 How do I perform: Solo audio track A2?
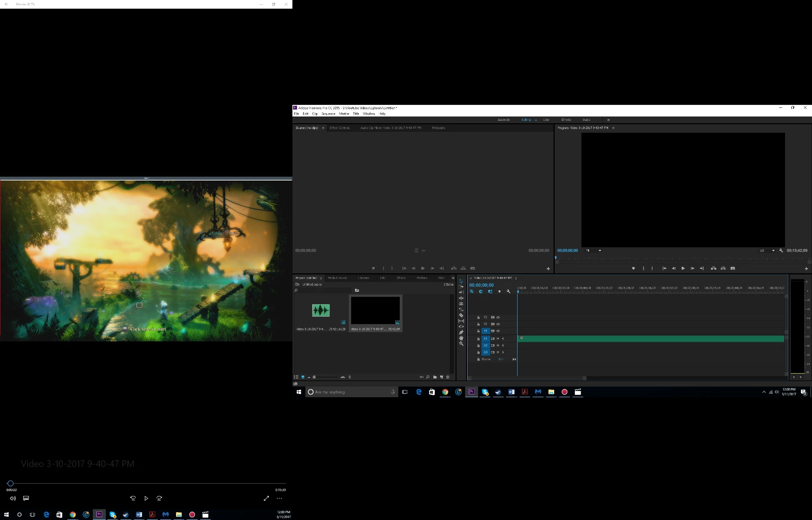503,345
